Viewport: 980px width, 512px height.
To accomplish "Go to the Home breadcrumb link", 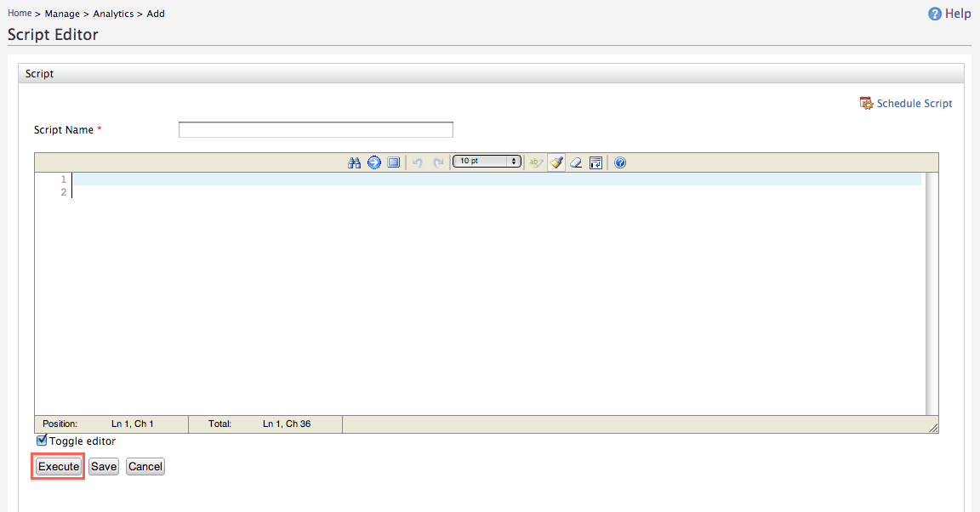I will [x=20, y=13].
